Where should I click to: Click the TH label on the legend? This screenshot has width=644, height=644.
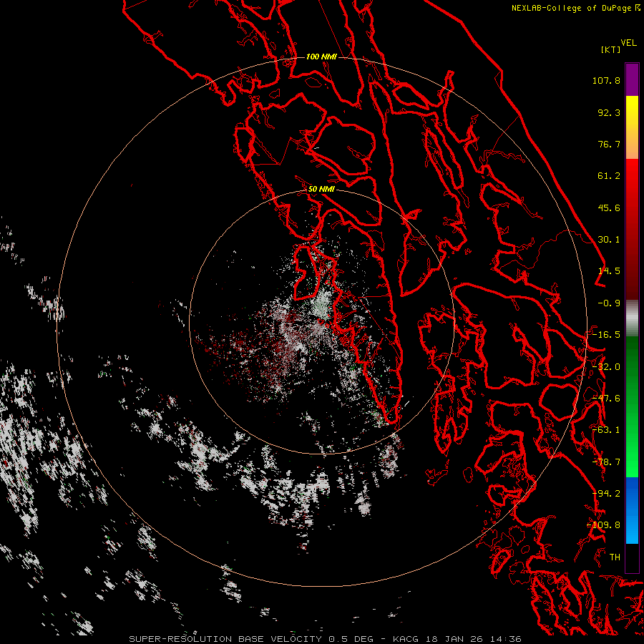[615, 557]
